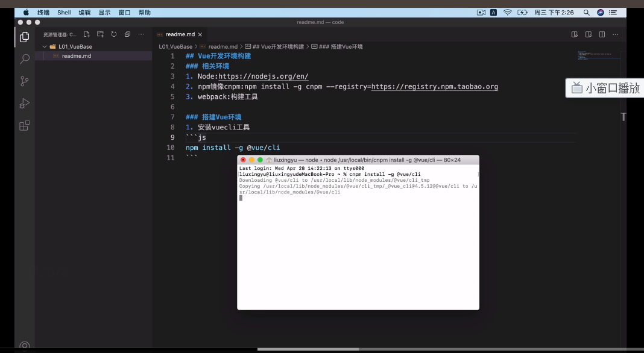
Task: Open the 帮助 menu
Action: coord(145,12)
